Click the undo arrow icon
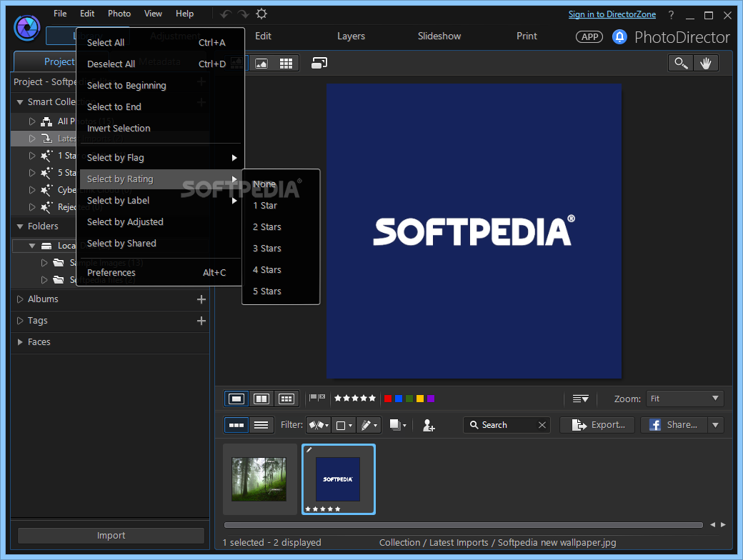 coord(226,14)
